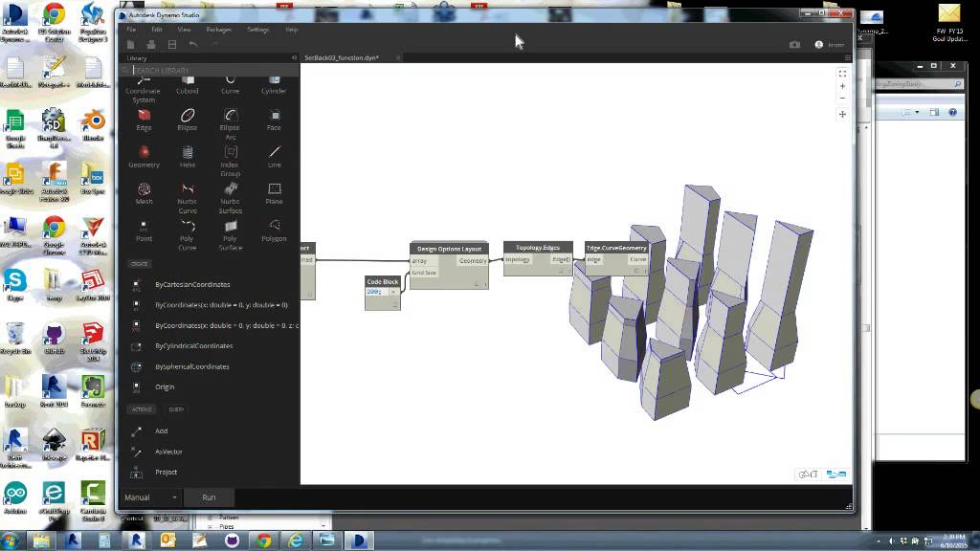Screen dimensions: 980x551
Task: Open the Poly Curve category
Action: (187, 234)
